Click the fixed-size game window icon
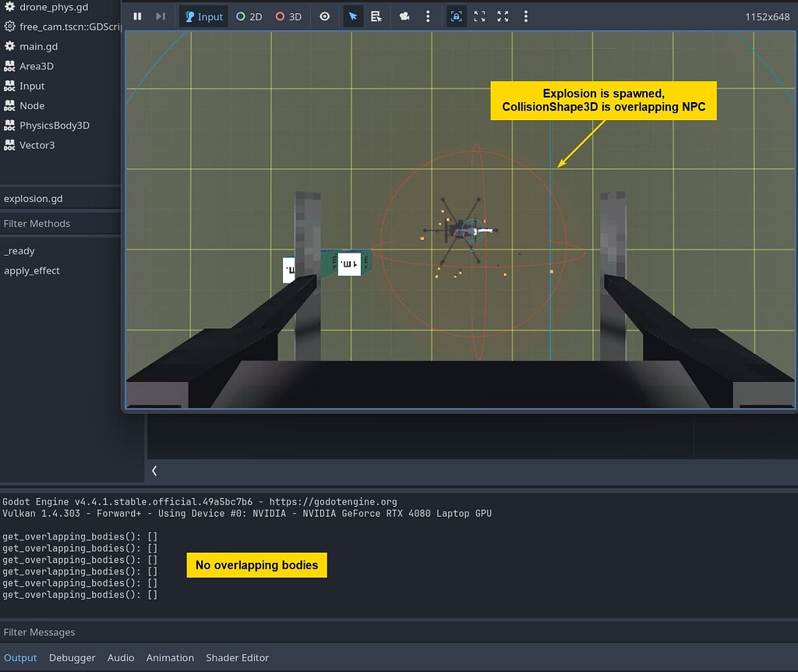This screenshot has height=672, width=798. (x=479, y=16)
